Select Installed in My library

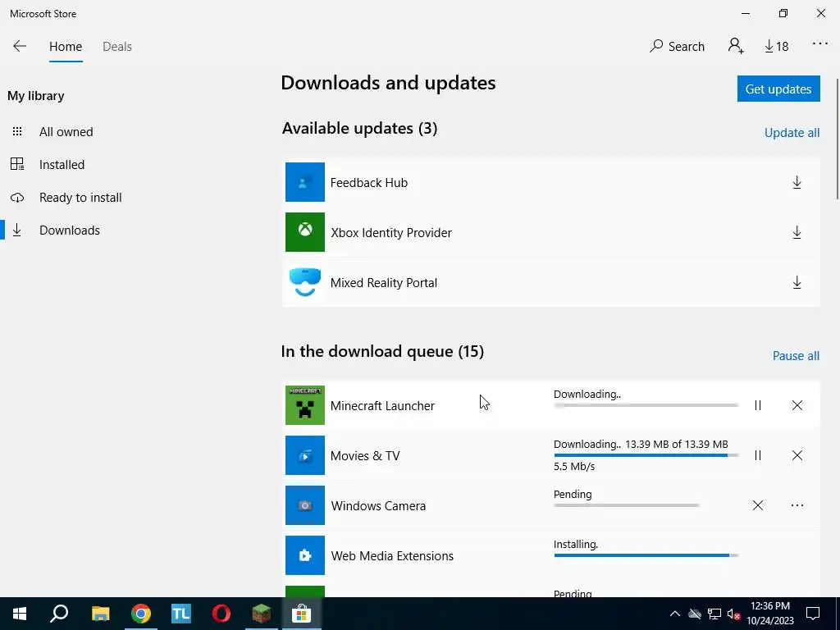point(62,164)
